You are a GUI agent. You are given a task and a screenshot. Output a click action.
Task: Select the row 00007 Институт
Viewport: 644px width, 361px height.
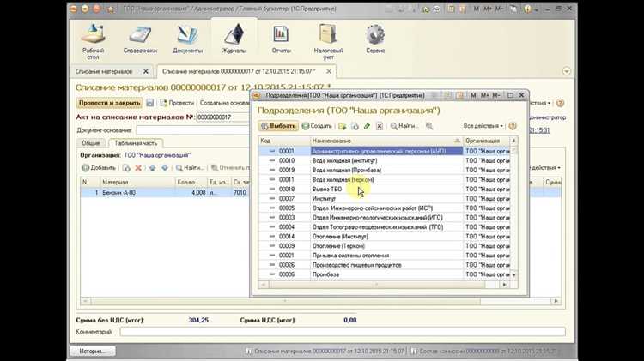click(386, 199)
